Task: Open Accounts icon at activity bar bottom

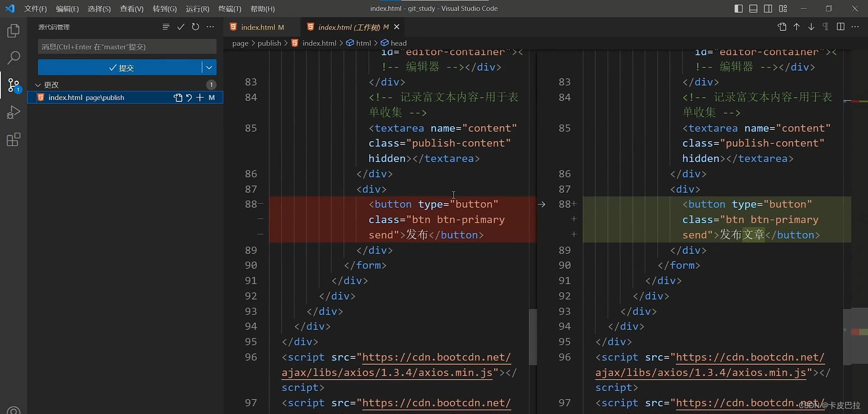Action: [14, 410]
